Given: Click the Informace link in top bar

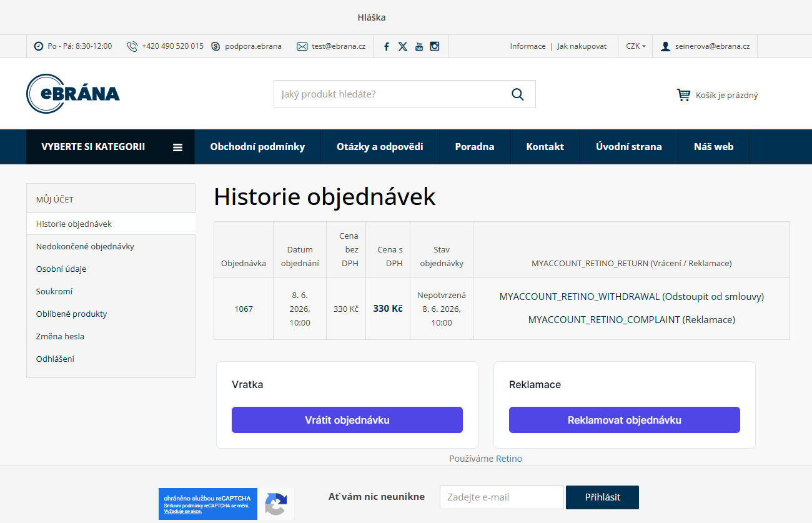Looking at the screenshot, I should click(x=528, y=46).
